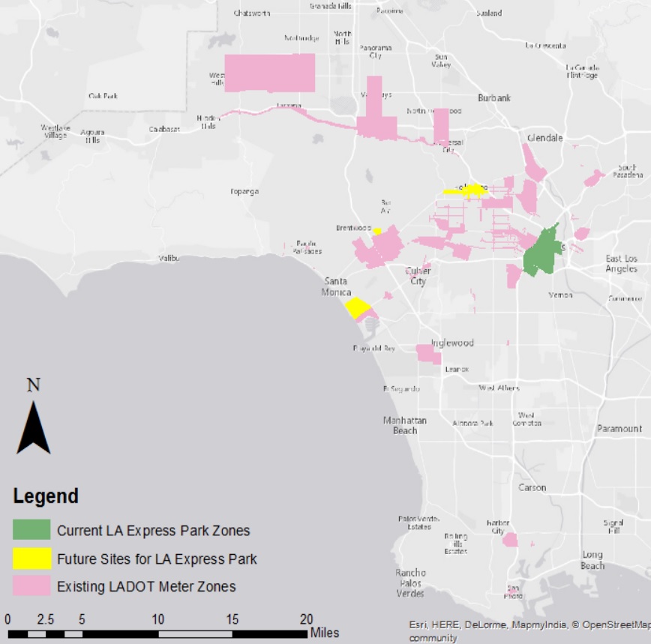Click the Carson city label
This screenshot has width=651, height=644.
coord(532,487)
